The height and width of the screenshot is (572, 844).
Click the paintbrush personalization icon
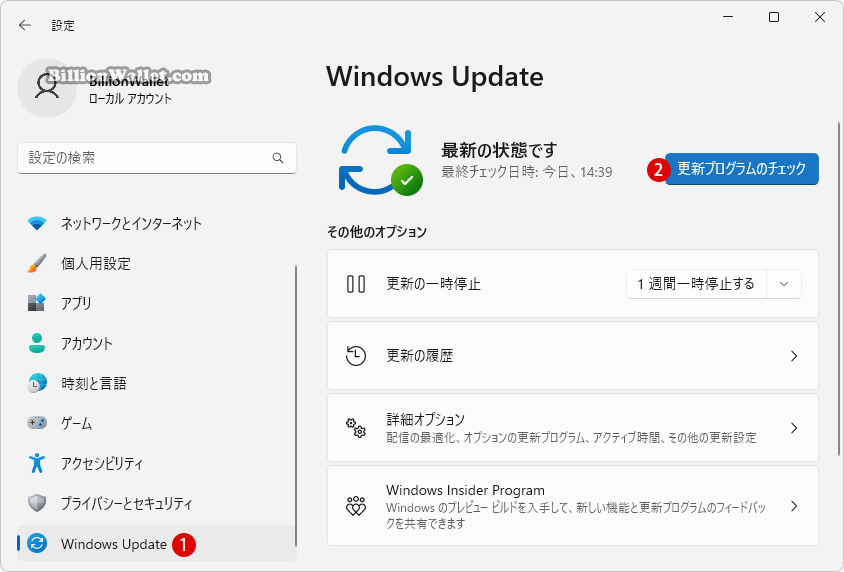tap(37, 263)
